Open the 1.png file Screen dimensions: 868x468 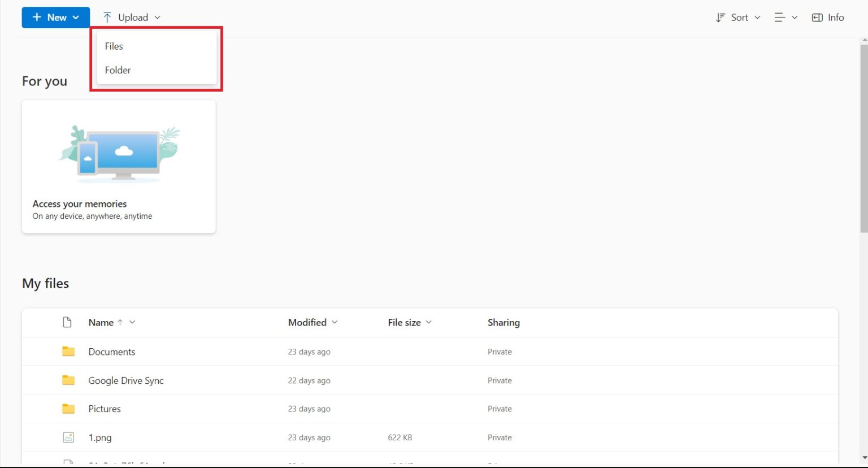tap(100, 437)
